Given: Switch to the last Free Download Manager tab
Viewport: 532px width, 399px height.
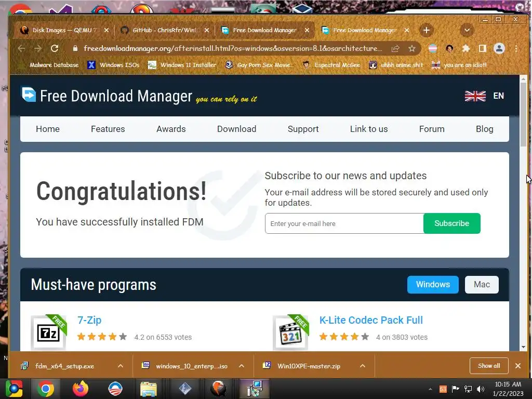Looking at the screenshot, I should (x=365, y=30).
